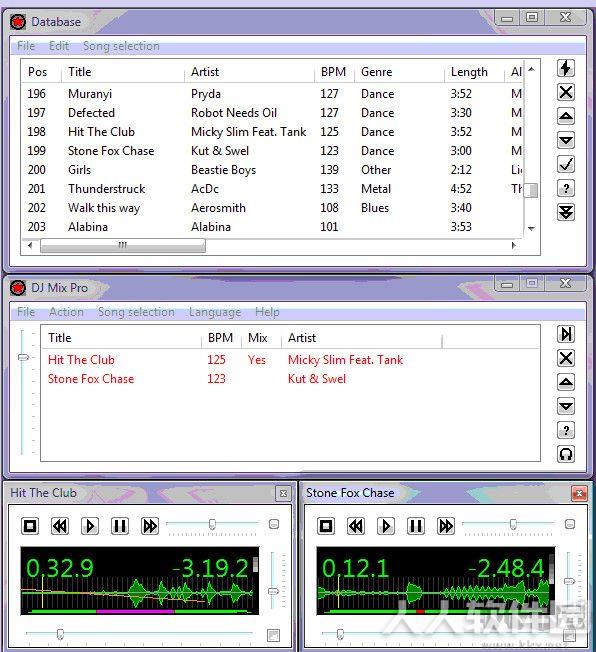
Task: Remove song with X icon in Database panel
Action: click(x=566, y=92)
